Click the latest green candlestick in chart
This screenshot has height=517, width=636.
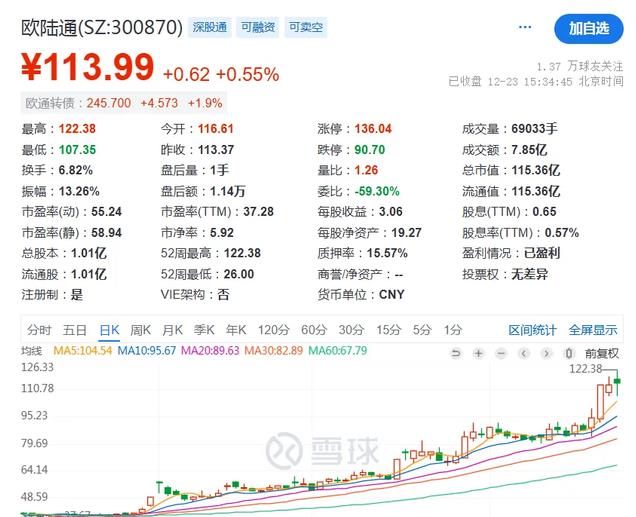click(617, 382)
